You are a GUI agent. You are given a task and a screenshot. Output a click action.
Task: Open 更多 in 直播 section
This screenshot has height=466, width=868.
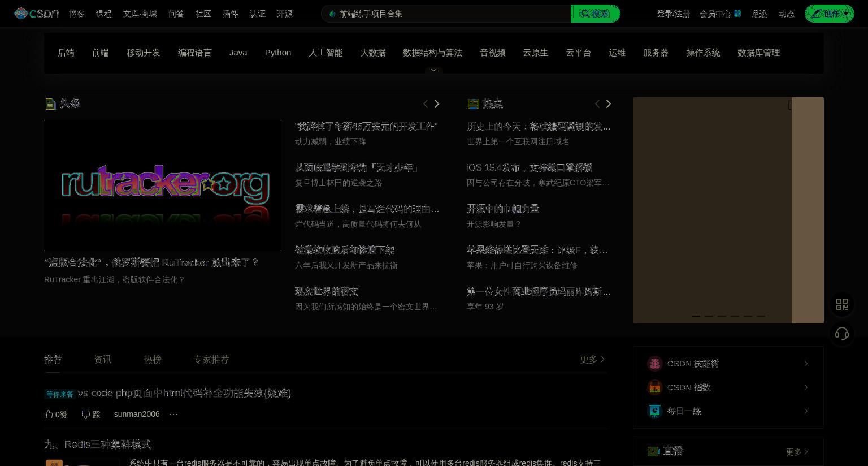click(797, 452)
